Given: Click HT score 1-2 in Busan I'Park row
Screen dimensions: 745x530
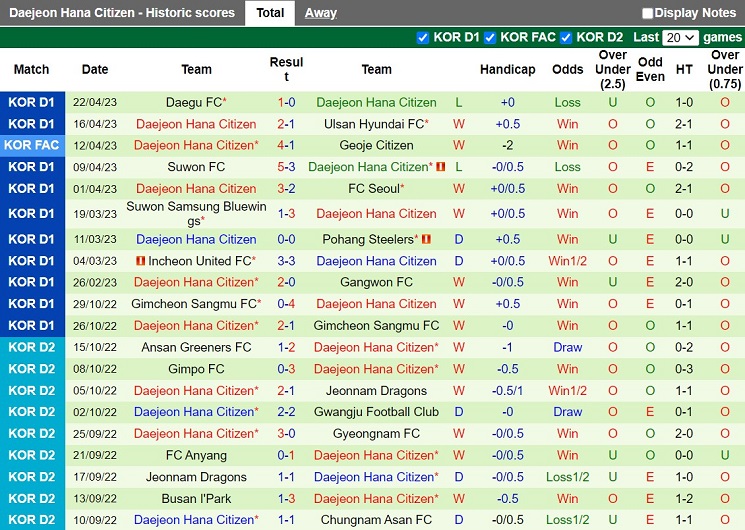Looking at the screenshot, I should 684,499.
